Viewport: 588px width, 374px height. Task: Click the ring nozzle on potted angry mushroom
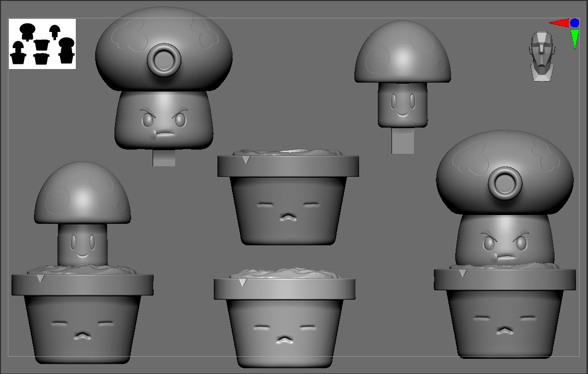pyautogui.click(x=505, y=184)
